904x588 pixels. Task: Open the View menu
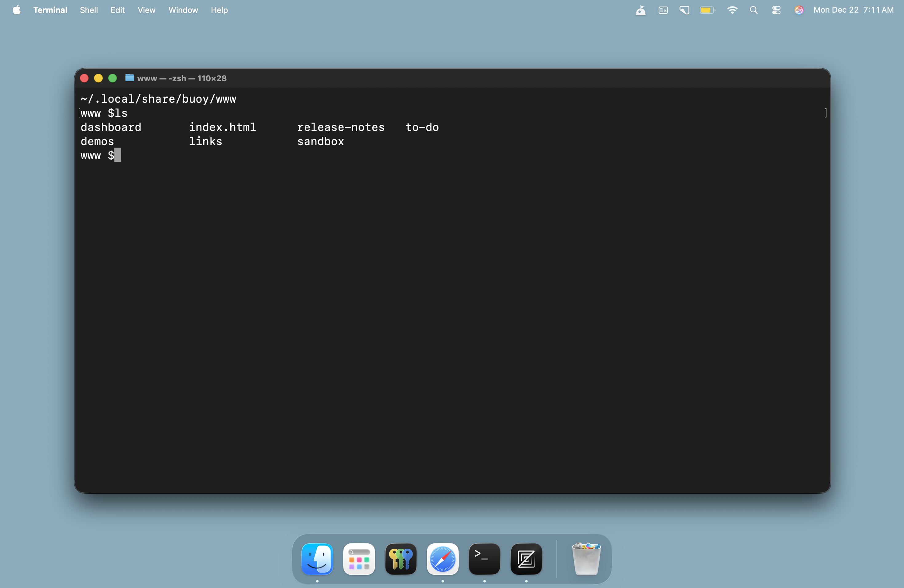click(x=146, y=10)
